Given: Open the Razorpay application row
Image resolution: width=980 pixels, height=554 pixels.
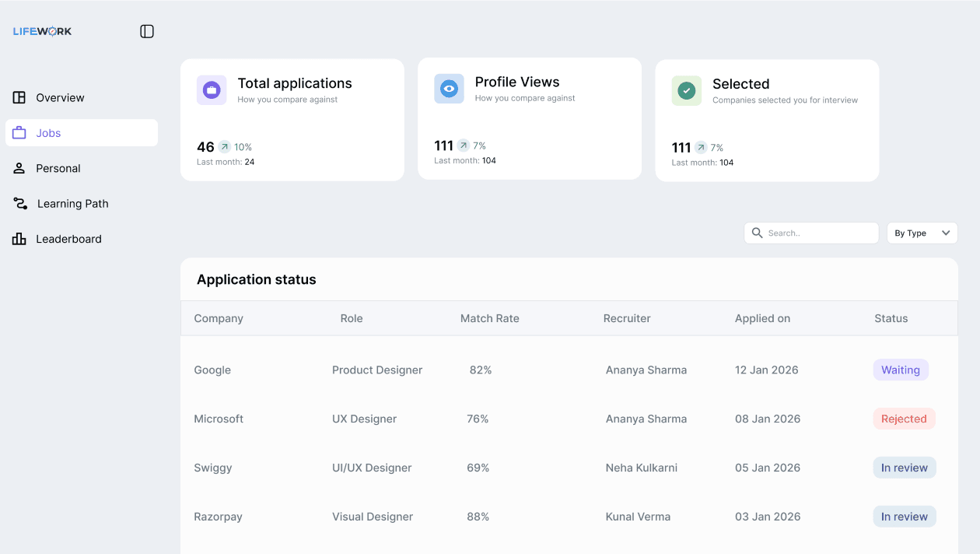Looking at the screenshot, I should point(219,517).
